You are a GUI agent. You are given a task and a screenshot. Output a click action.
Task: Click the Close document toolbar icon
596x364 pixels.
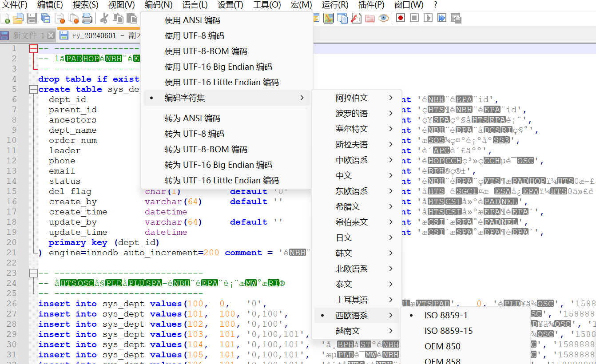pyautogui.click(x=60, y=18)
